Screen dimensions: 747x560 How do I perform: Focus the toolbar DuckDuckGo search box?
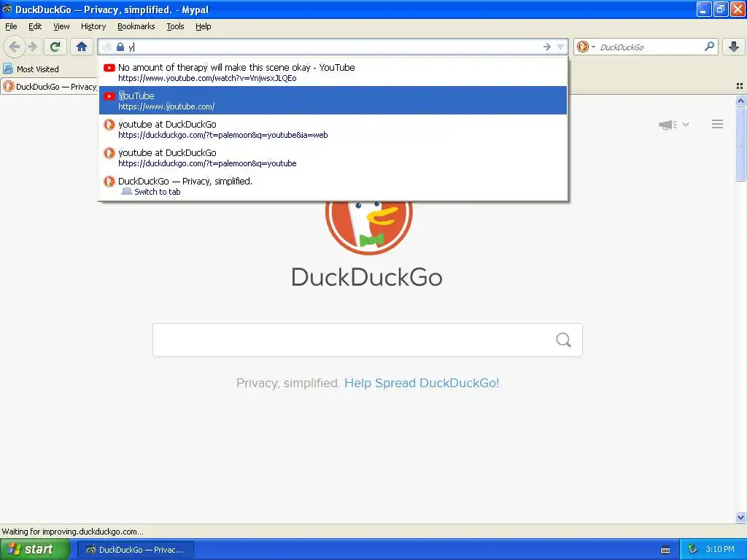648,47
